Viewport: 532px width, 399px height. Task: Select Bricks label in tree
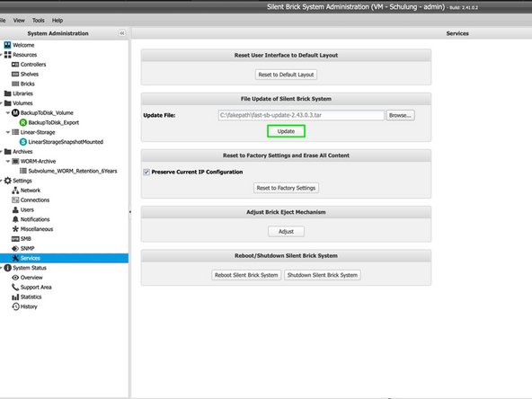click(x=28, y=84)
